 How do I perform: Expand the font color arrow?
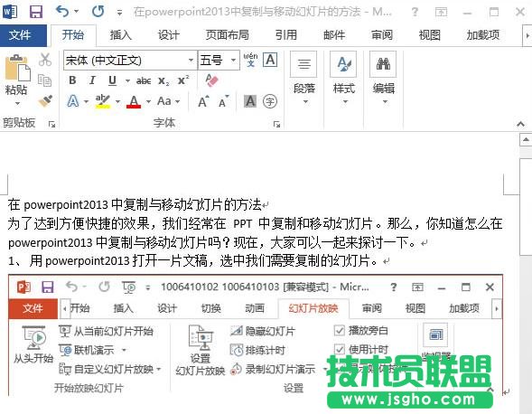148,101
